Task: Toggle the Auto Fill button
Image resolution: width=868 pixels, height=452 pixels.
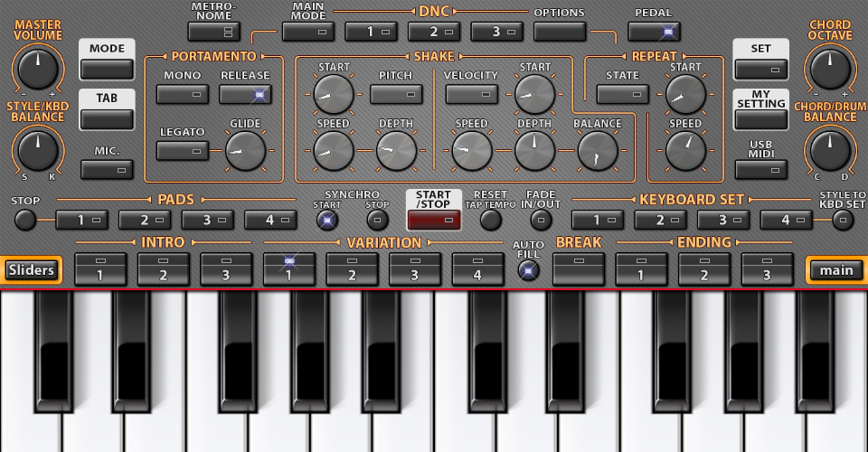Action: pyautogui.click(x=528, y=269)
